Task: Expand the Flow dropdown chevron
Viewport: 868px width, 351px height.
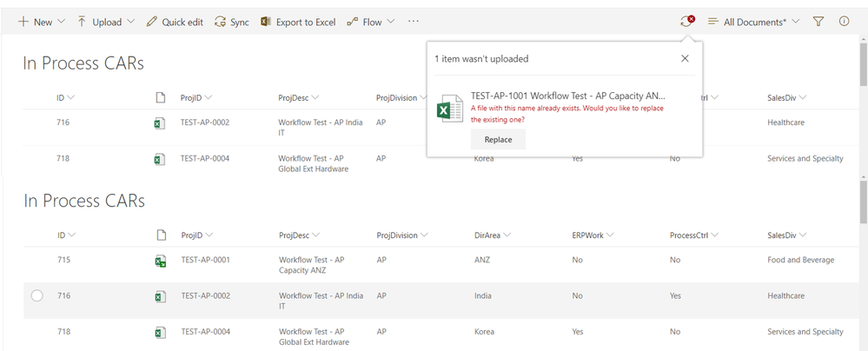Action: pos(391,22)
